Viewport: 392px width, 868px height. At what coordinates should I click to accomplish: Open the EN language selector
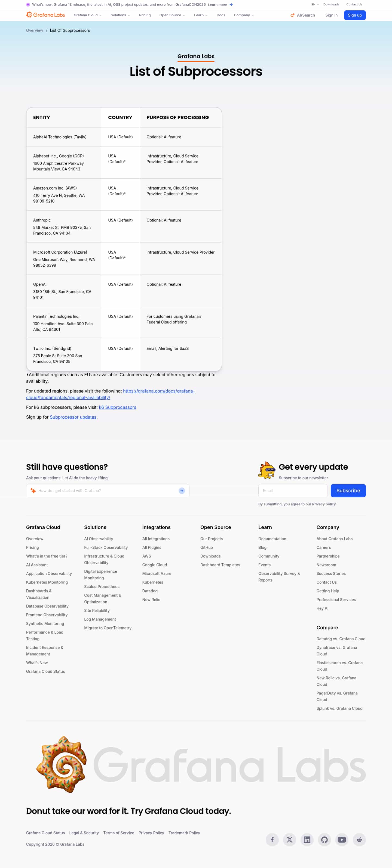coord(315,4)
